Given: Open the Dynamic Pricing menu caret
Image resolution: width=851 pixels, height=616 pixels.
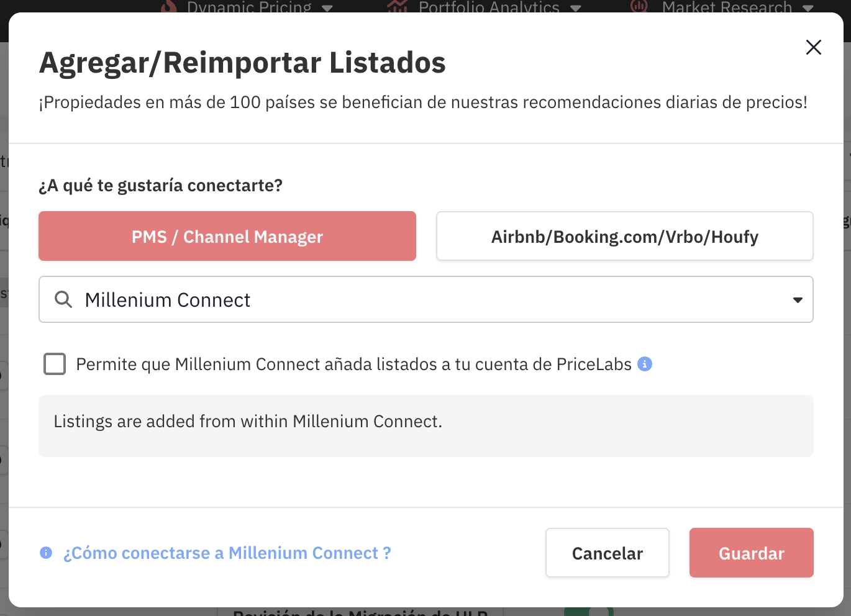Looking at the screenshot, I should tap(327, 8).
